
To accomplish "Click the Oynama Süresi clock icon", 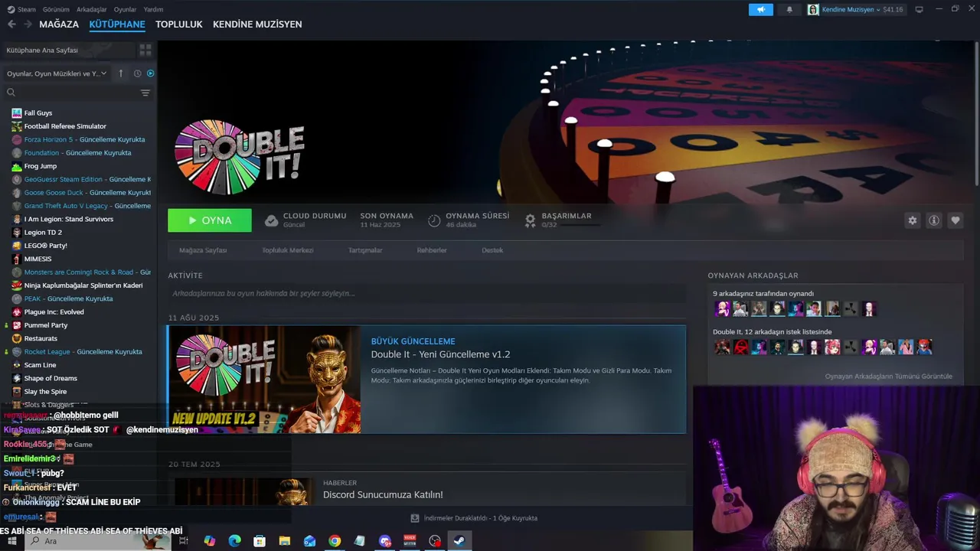I will pos(434,220).
